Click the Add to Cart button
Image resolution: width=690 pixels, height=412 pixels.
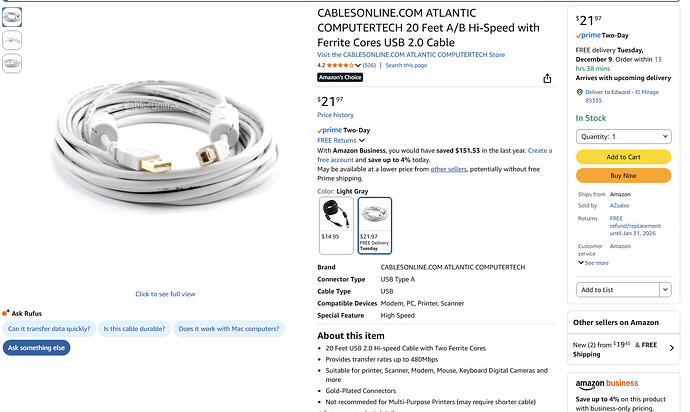click(623, 157)
